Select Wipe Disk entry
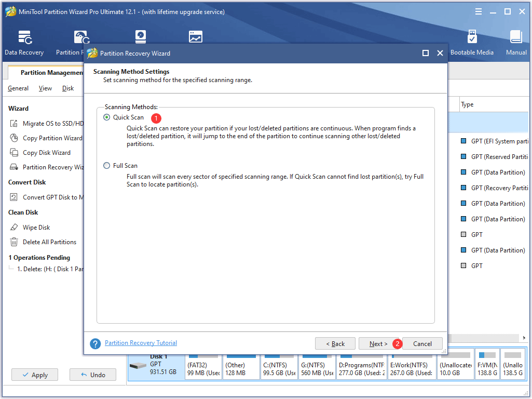Screen dimensions: 532x399 click(x=36, y=227)
